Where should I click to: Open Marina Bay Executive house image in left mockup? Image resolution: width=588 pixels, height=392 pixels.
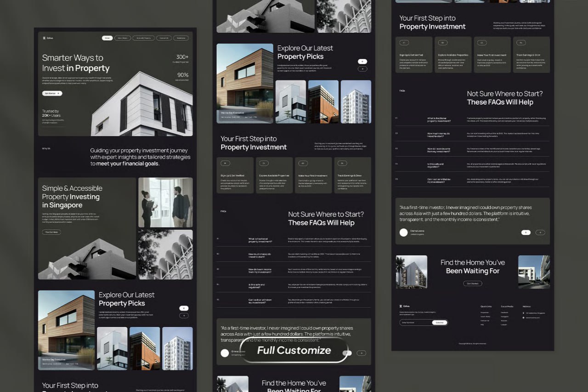tap(66, 330)
